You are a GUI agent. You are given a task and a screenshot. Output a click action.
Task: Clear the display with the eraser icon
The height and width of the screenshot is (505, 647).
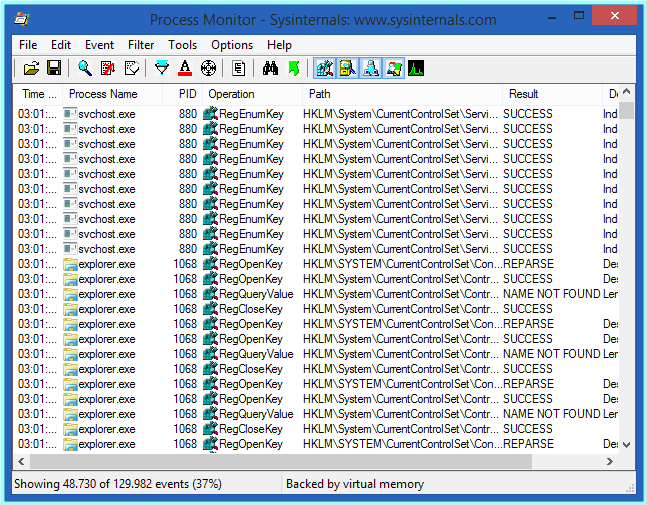click(x=132, y=68)
